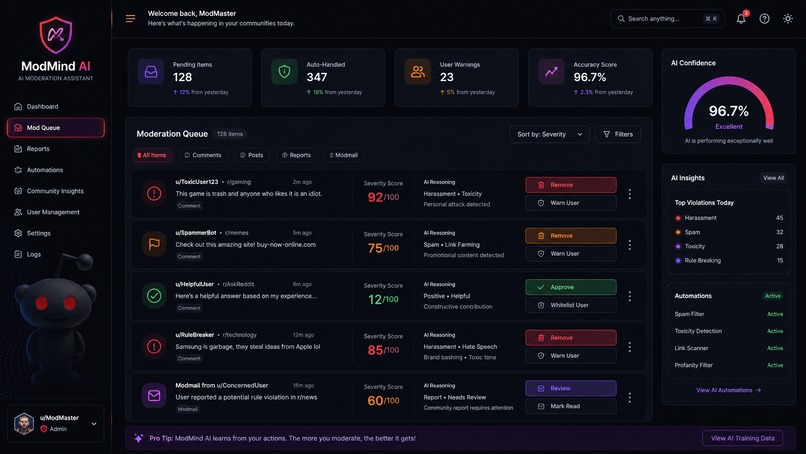Open the notifications bell
Image resolution: width=806 pixels, height=454 pixels.
coord(741,19)
